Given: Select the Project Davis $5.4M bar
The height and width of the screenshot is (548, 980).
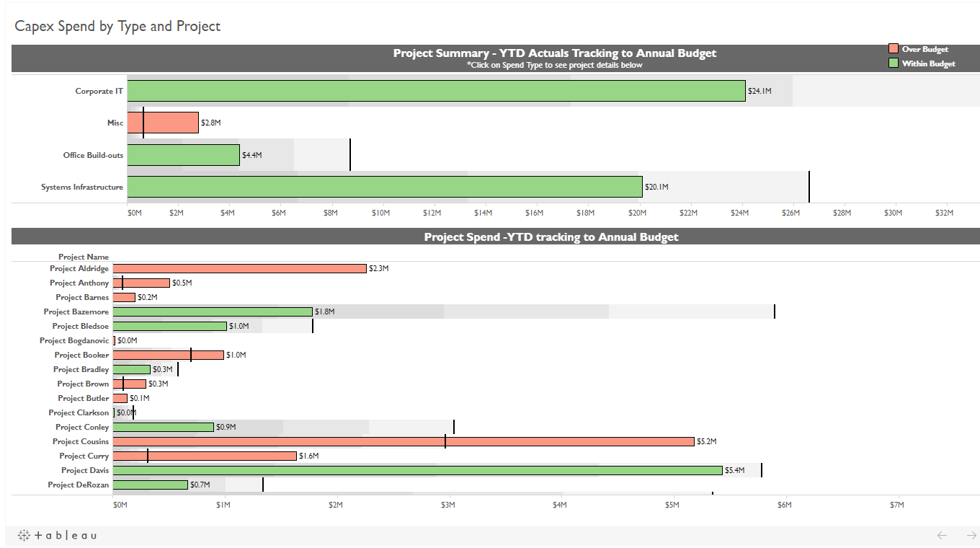Looking at the screenshot, I should pos(417,470).
